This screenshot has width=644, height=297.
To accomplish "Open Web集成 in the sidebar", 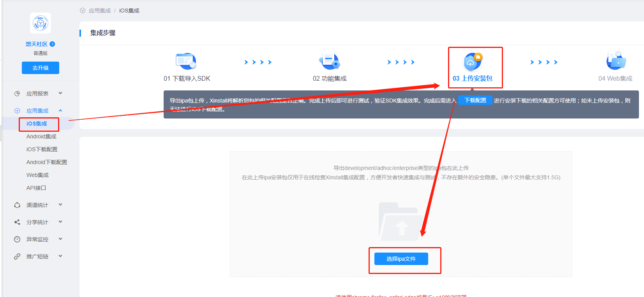I will click(37, 175).
